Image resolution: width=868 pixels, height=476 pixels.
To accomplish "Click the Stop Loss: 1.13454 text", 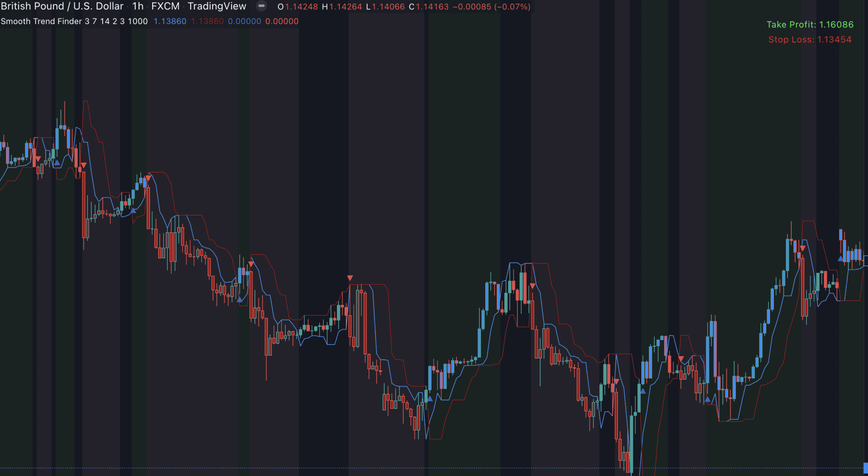I will click(810, 39).
